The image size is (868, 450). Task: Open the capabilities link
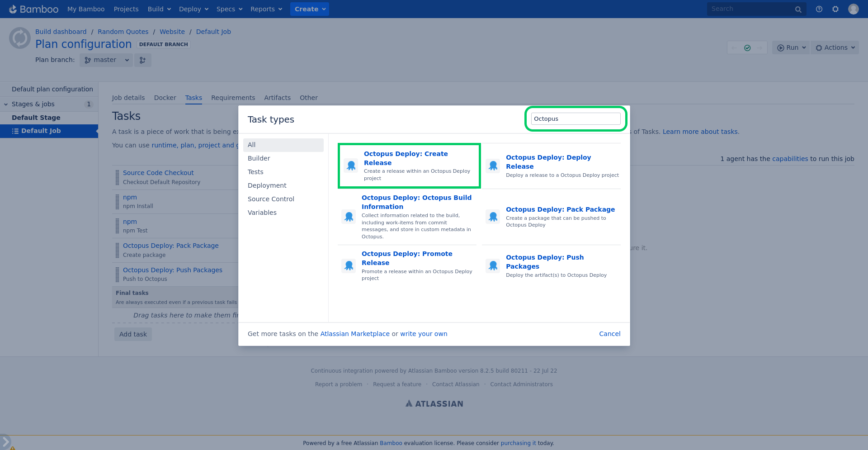(x=790, y=159)
